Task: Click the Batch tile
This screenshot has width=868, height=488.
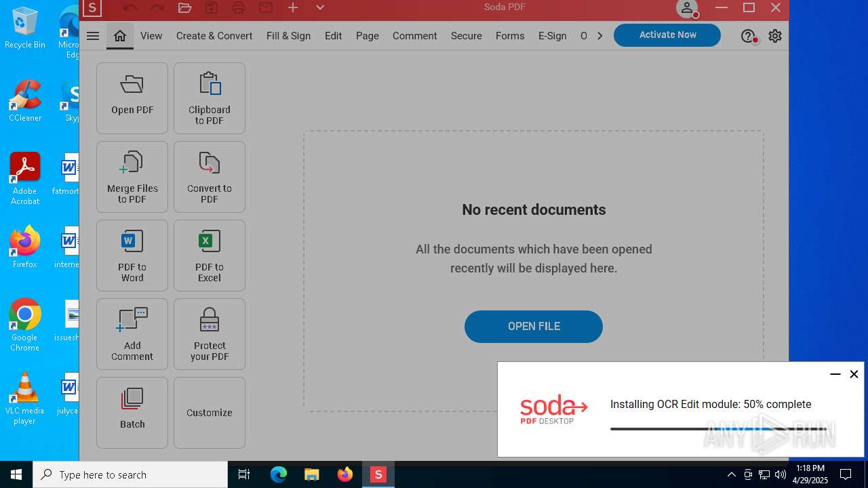Action: tap(132, 413)
